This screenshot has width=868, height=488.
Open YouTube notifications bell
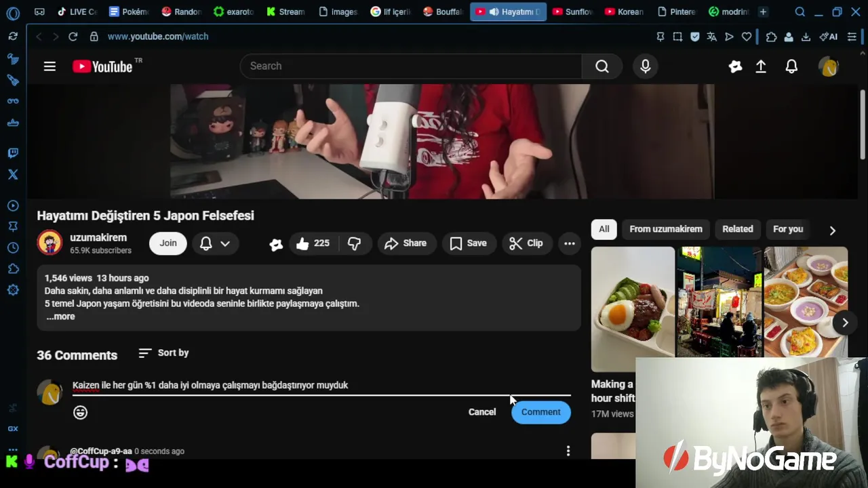[x=791, y=66]
